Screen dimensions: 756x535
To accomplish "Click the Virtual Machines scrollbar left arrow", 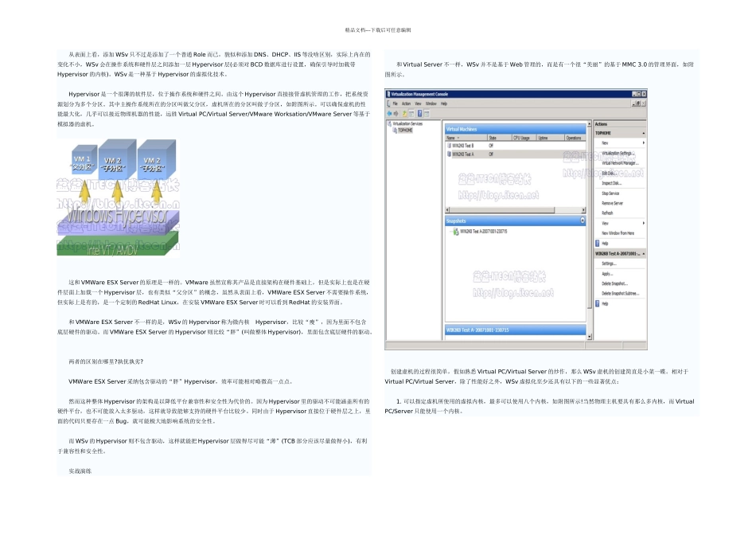I will [x=447, y=210].
